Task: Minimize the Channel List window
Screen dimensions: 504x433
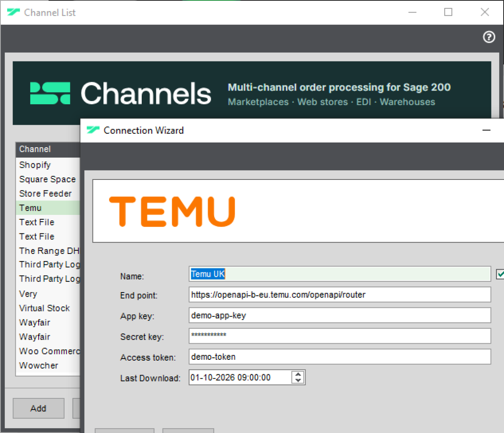Action: click(412, 12)
